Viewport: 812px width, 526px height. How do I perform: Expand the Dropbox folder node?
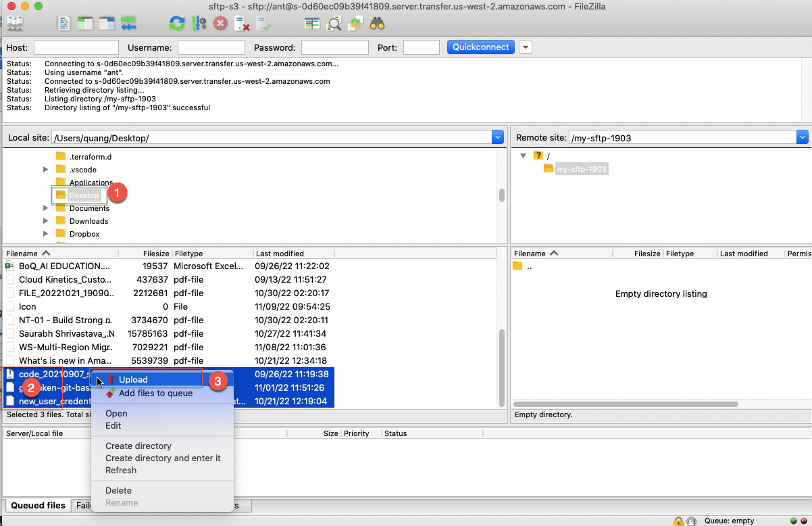click(x=46, y=234)
